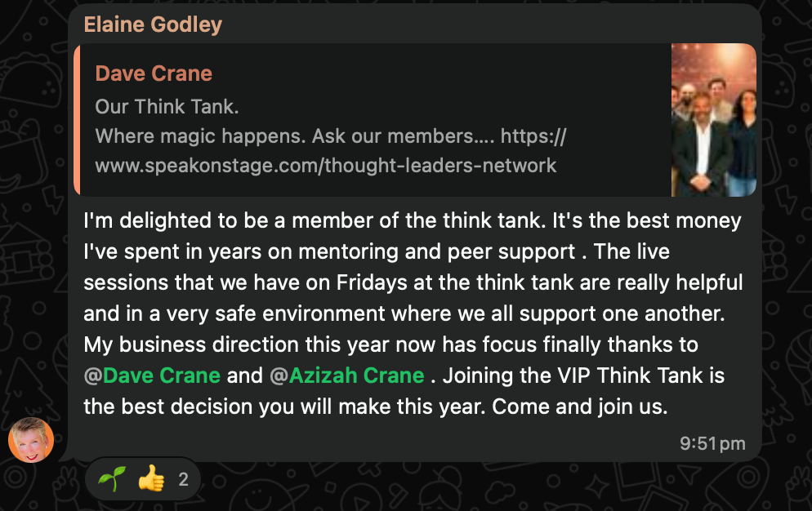812x511 pixels.
Task: Click the thumbs up emoji reaction
Action: click(150, 479)
